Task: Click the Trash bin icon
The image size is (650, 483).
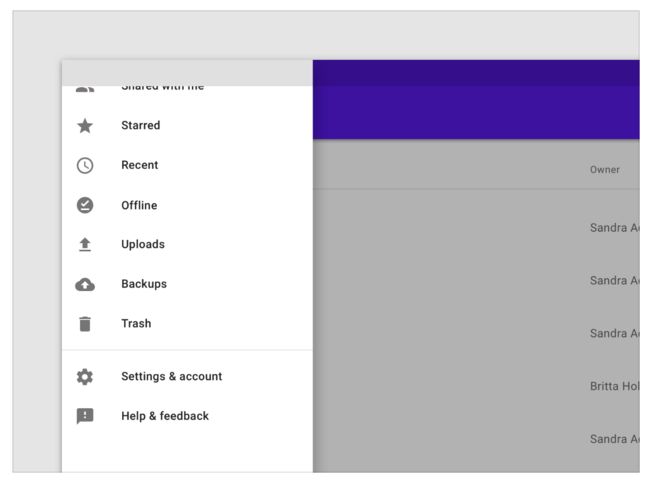Action: pyautogui.click(x=85, y=324)
